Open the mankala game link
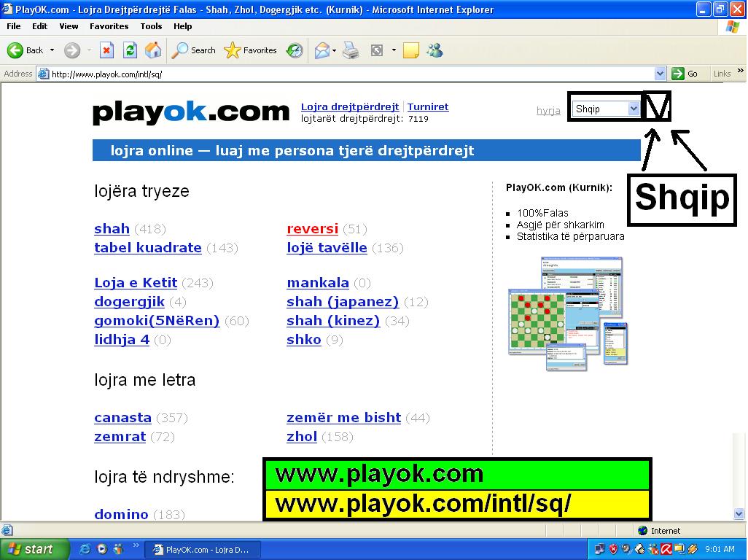 tap(318, 282)
